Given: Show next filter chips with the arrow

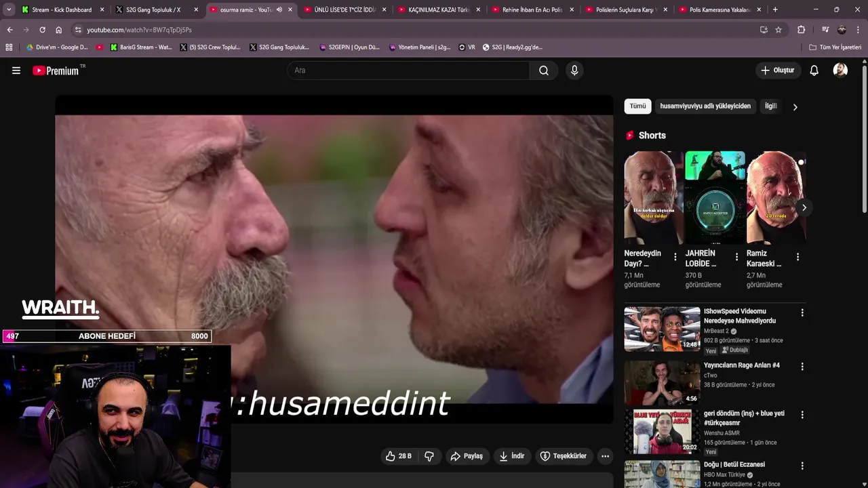Looking at the screenshot, I should click(795, 107).
